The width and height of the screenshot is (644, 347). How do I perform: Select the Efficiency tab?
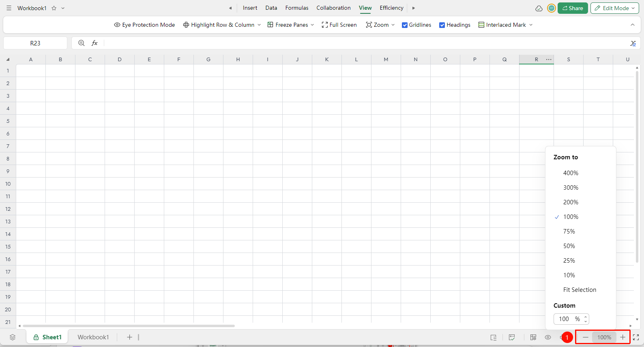tap(391, 8)
